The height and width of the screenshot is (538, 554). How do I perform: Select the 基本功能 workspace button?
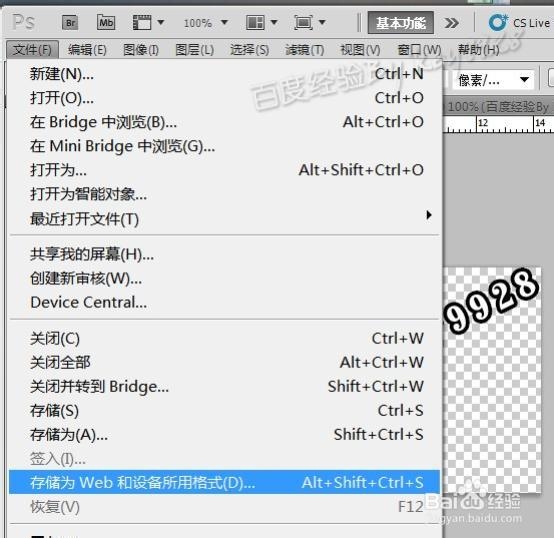point(401,23)
